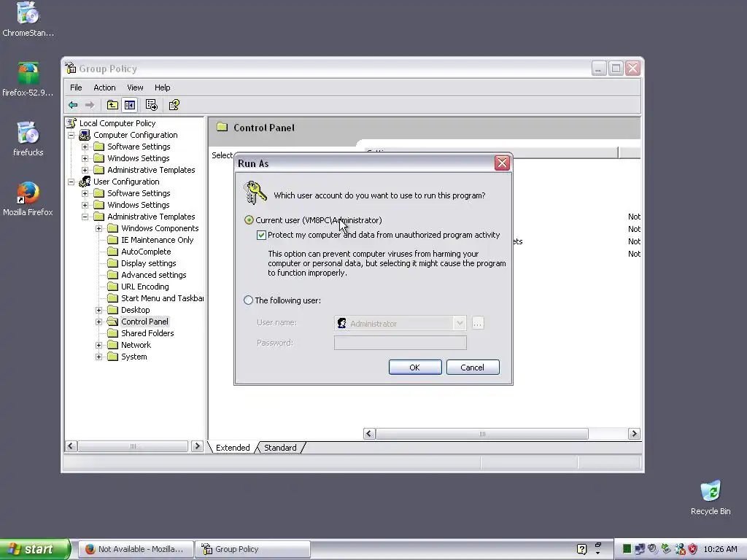Click the Windows Messenger tray icon
Viewport: 747px width, 560px height.
680,549
